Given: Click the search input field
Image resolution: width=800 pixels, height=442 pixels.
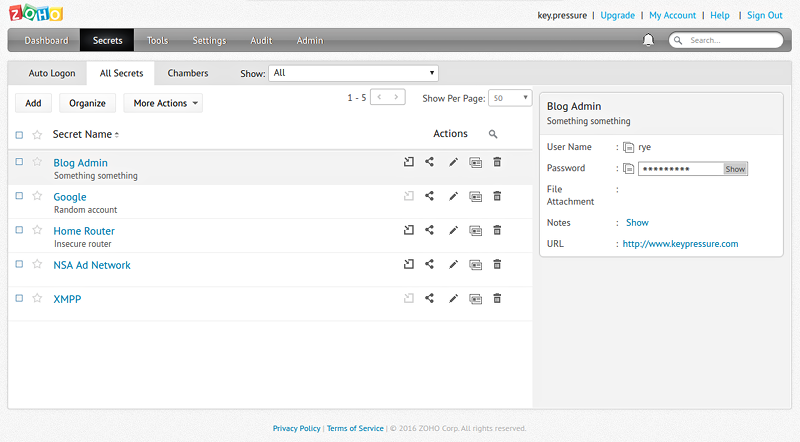Looking at the screenshot, I should point(730,41).
